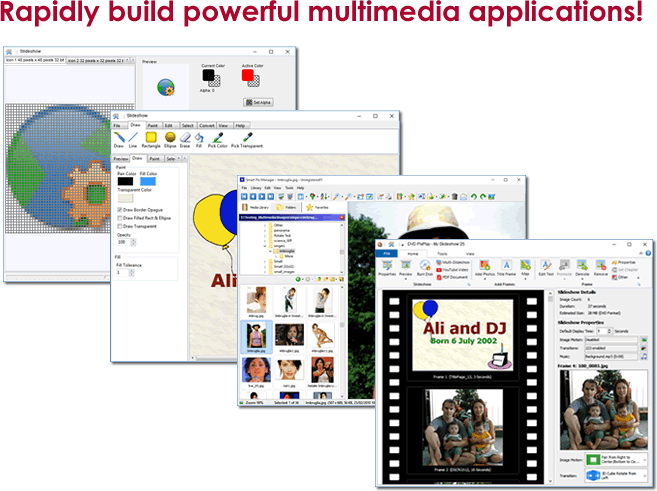Click DVD PixPlay help question icon
657x491 pixels.
click(x=648, y=253)
